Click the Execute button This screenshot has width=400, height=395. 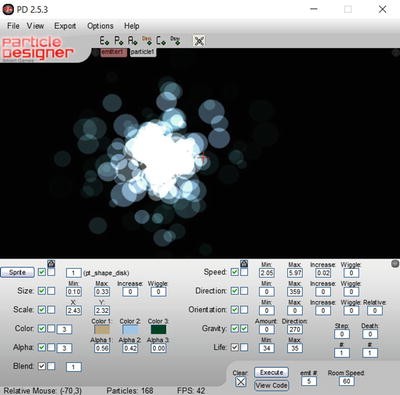coord(272,372)
